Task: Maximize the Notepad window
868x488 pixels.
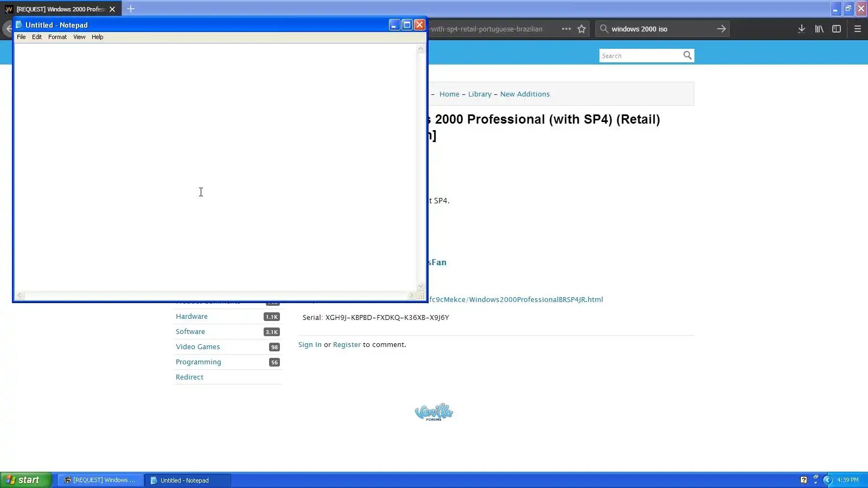Action: click(x=407, y=25)
